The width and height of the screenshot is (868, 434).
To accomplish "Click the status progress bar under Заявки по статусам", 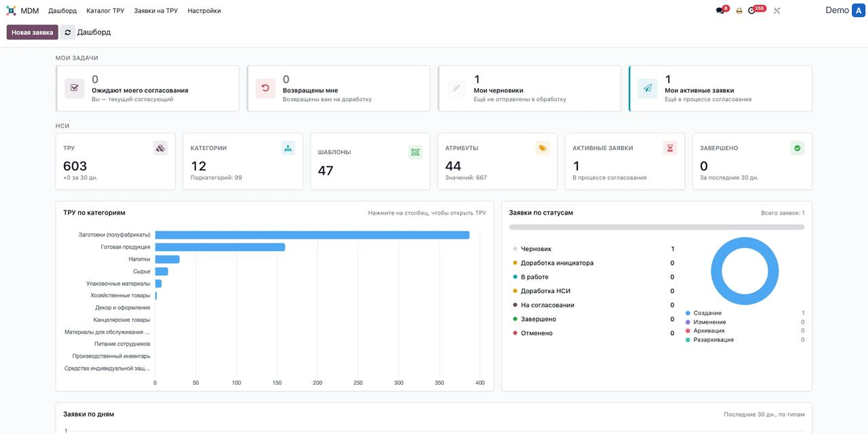I will 657,227.
